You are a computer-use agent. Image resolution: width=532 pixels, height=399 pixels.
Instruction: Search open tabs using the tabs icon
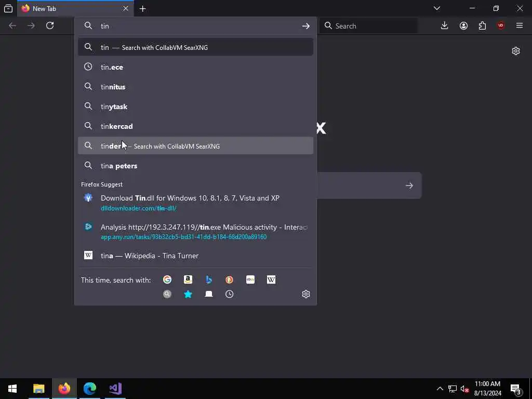click(209, 294)
